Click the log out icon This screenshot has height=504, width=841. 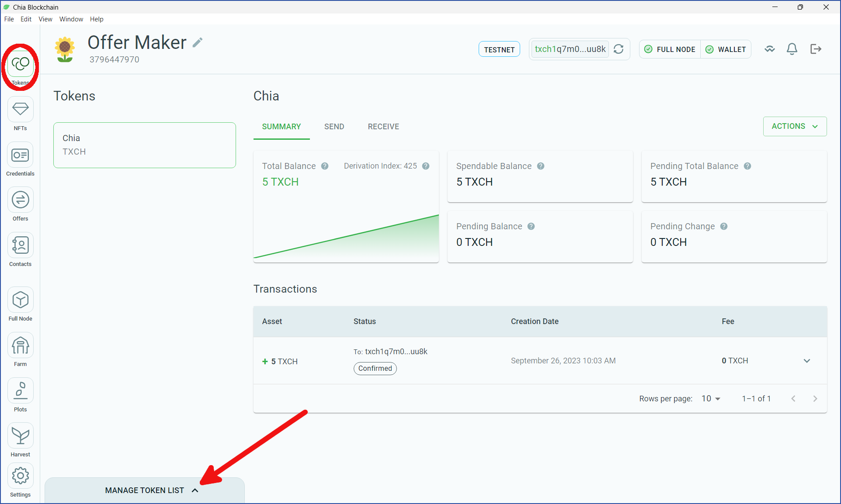point(816,49)
